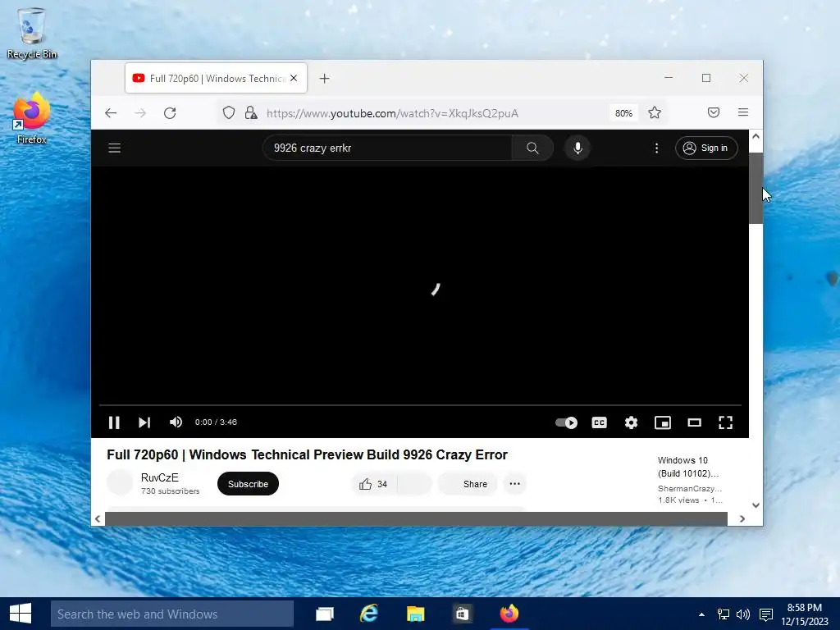840x630 pixels.
Task: Close the YouTube tab
Action: (x=294, y=78)
